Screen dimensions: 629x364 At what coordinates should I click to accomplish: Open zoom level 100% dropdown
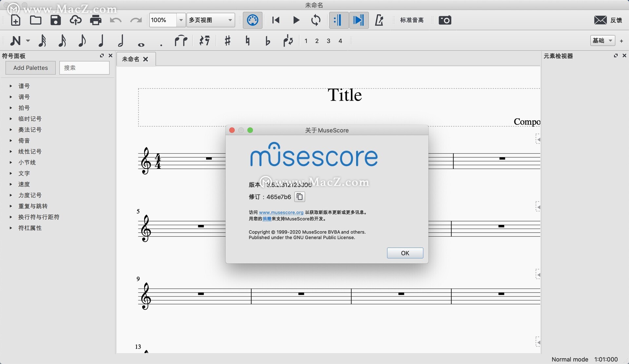tap(181, 20)
